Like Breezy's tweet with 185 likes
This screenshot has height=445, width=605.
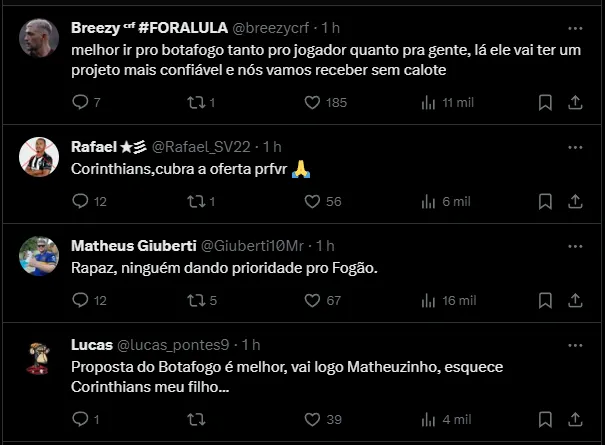point(311,102)
